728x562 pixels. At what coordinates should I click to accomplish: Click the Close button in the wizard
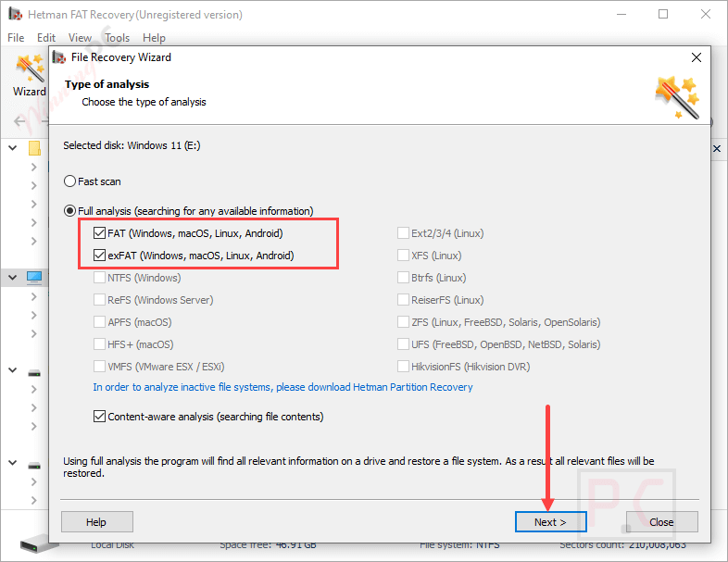pyautogui.click(x=661, y=522)
